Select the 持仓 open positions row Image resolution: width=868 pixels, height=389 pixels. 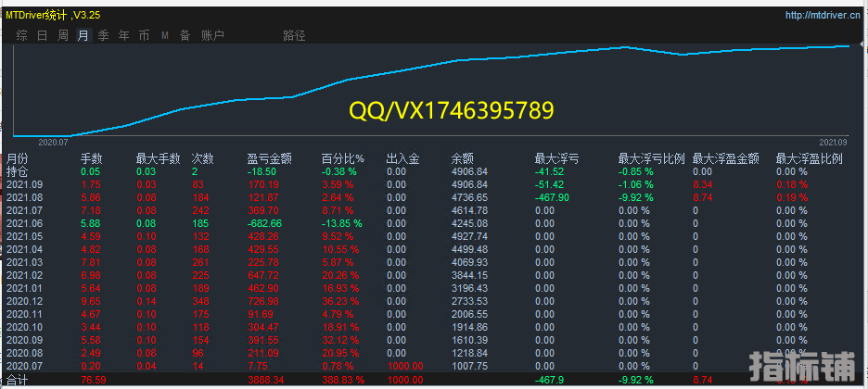click(x=17, y=172)
